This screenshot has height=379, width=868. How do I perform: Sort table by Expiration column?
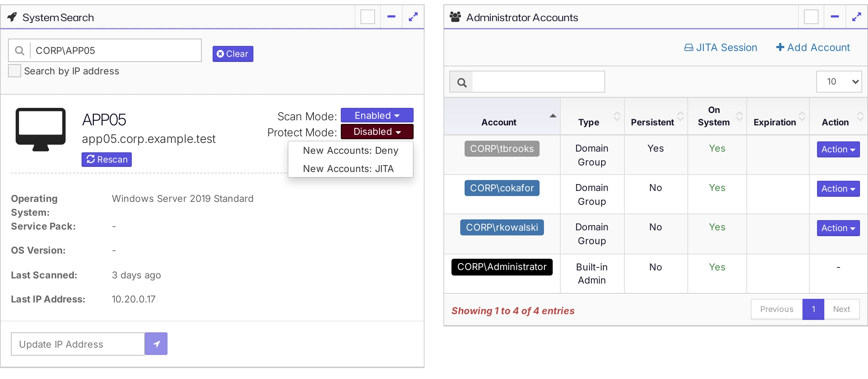click(778, 117)
